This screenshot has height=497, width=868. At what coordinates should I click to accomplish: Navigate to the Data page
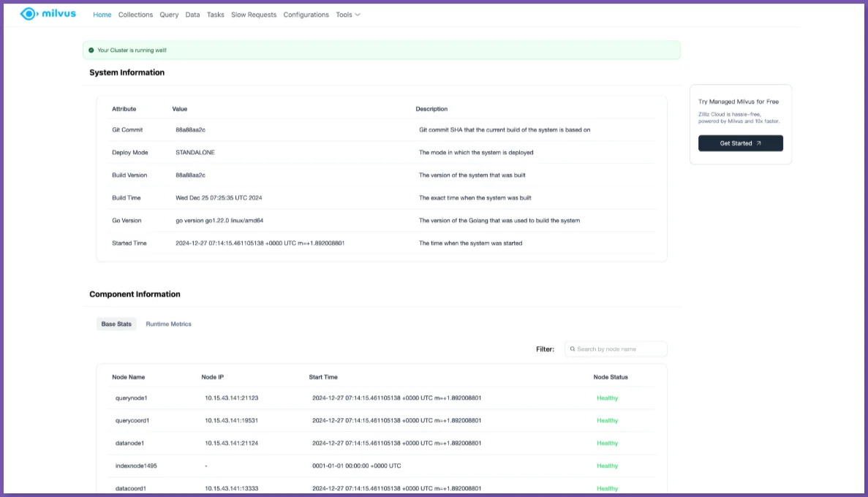(192, 15)
